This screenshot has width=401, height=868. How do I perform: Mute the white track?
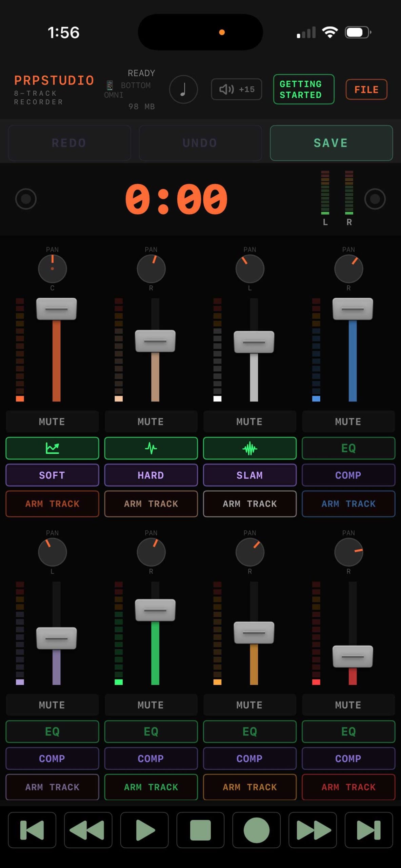249,421
